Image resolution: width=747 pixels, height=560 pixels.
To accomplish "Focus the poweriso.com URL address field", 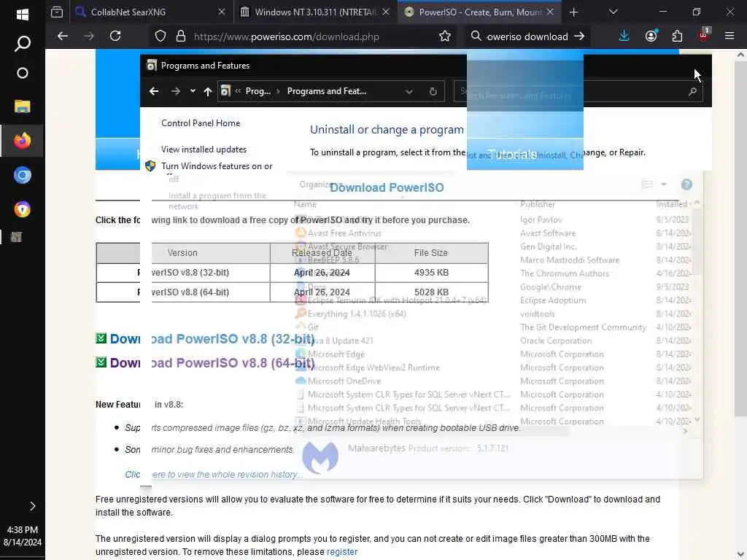I will point(286,36).
